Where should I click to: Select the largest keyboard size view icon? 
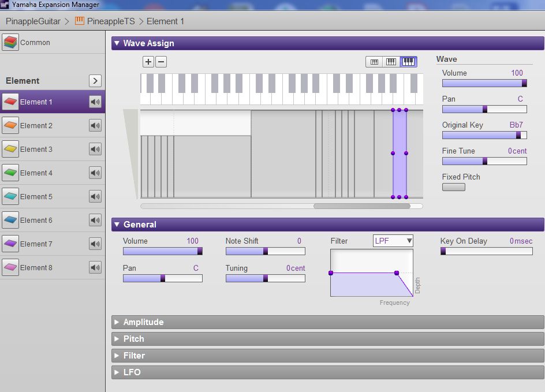(408, 62)
